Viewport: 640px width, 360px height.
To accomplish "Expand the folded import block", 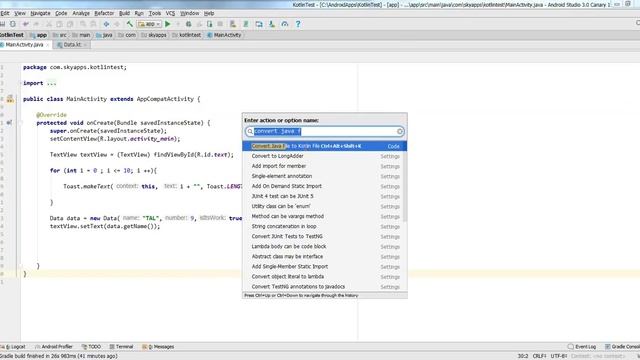I will pyautogui.click(x=51, y=83).
